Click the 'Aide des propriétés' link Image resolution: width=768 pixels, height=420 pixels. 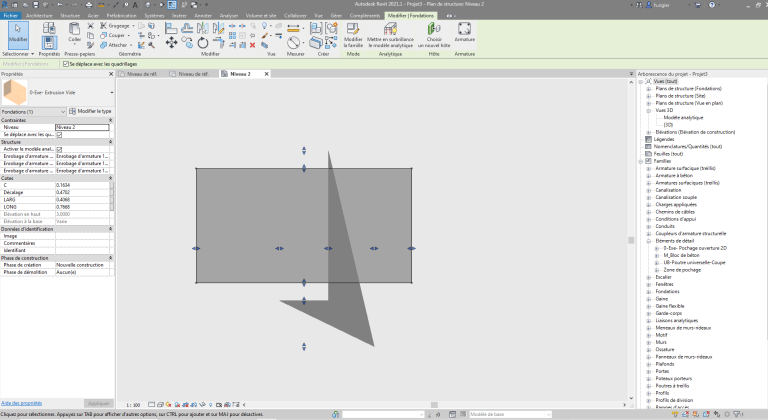pos(22,403)
